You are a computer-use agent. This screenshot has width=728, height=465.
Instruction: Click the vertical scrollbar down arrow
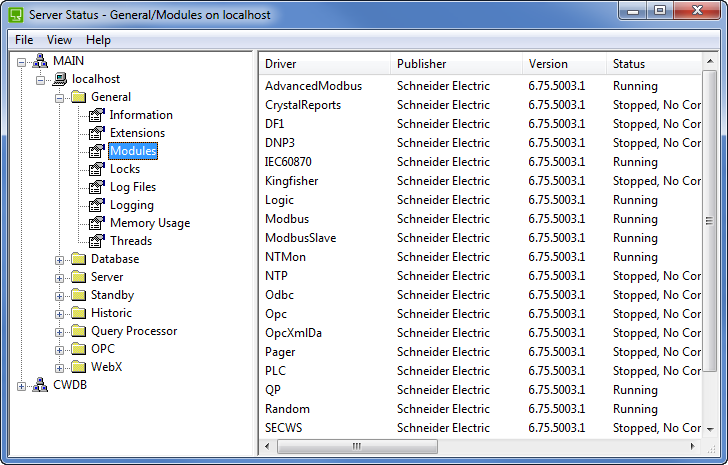[710, 429]
